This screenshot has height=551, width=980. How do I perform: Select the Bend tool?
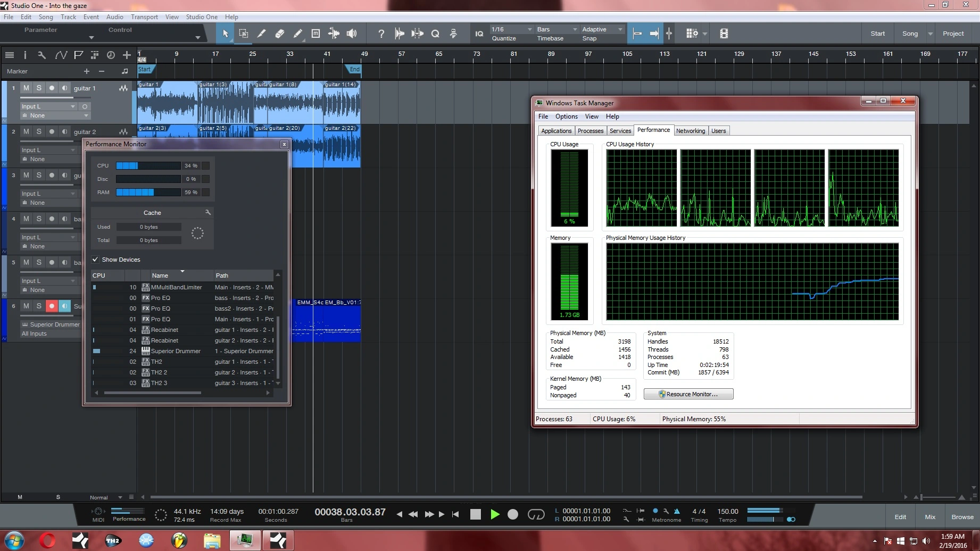[334, 34]
